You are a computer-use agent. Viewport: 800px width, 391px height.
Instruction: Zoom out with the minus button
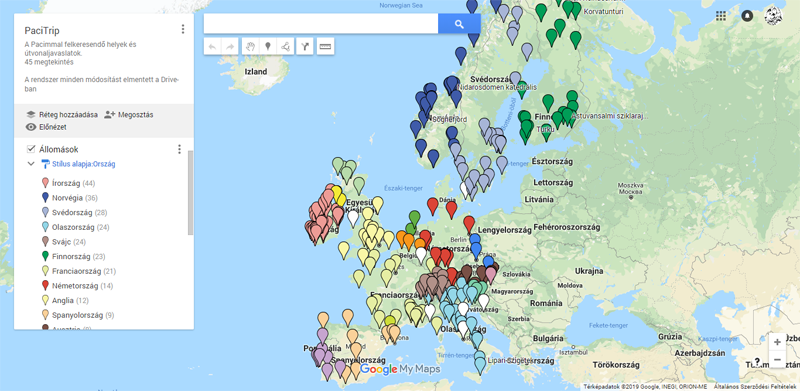(777, 359)
